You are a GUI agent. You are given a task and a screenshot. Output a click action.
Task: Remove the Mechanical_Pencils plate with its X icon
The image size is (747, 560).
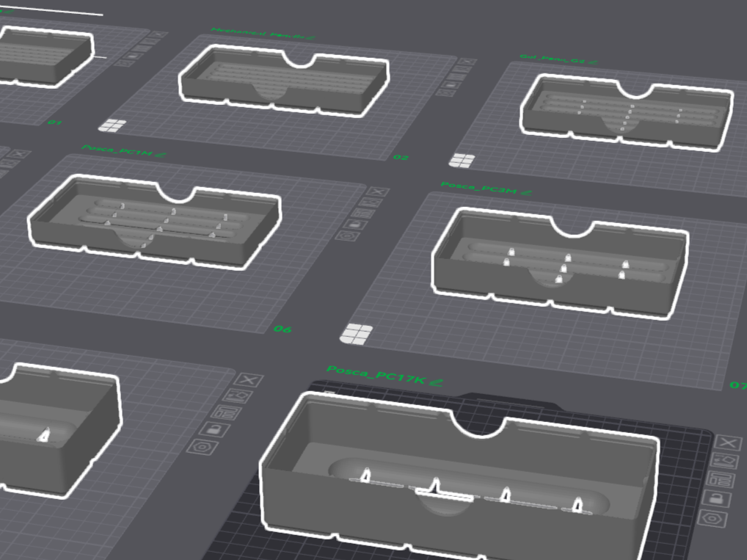468,62
